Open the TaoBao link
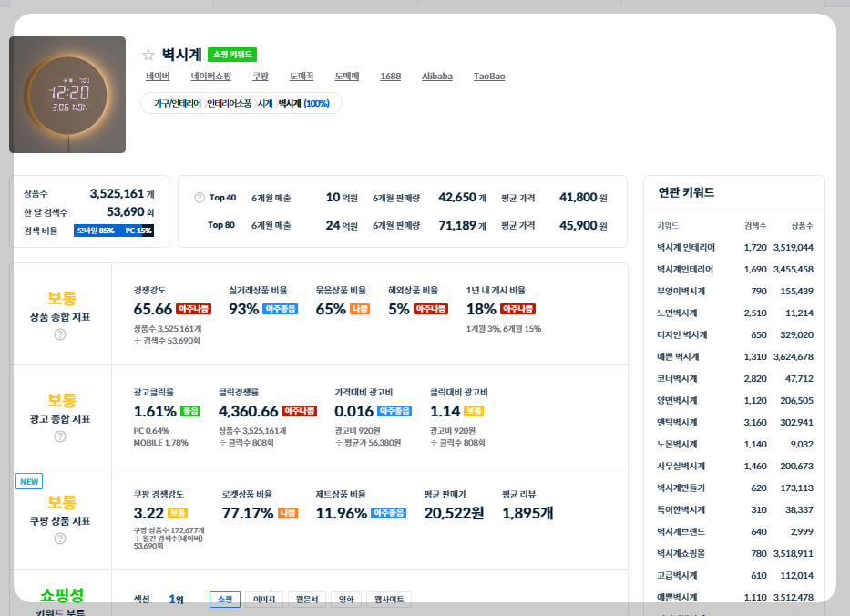This screenshot has width=850, height=616. 489,76
